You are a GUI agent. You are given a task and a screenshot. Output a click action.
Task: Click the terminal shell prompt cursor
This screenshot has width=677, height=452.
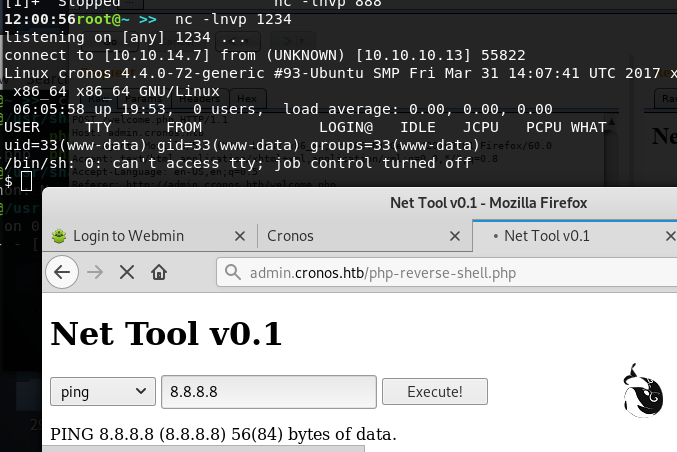pyautogui.click(x=26, y=181)
